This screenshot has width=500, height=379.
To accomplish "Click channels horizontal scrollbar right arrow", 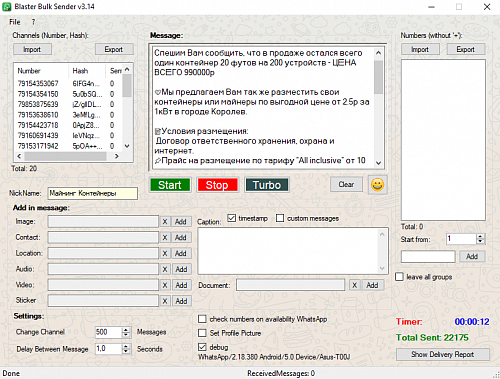I will 117,156.
